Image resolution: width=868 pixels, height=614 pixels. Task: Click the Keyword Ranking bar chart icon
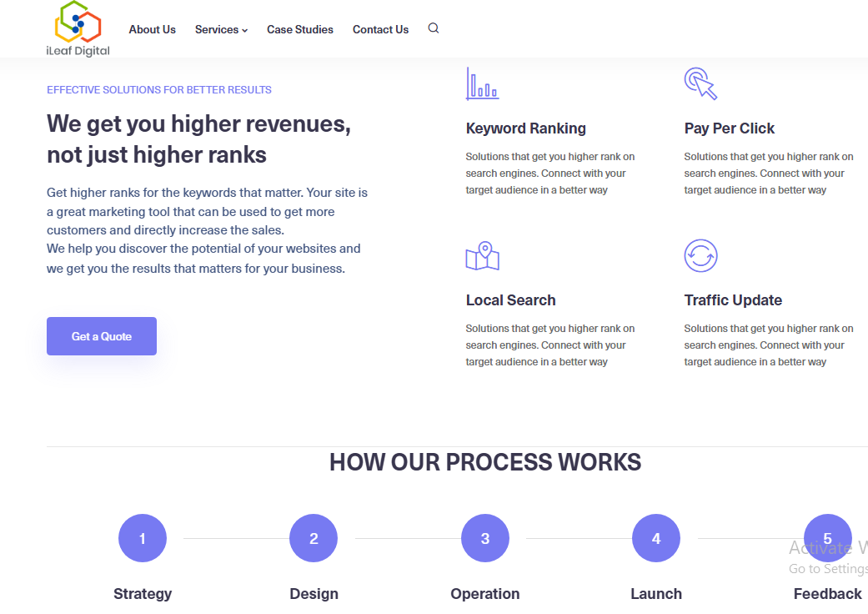click(482, 83)
